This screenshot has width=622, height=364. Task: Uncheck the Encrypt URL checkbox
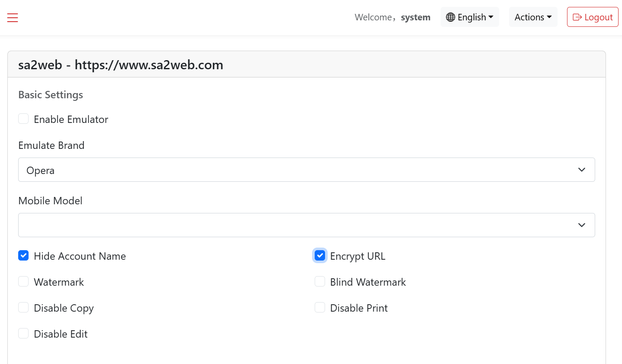320,255
